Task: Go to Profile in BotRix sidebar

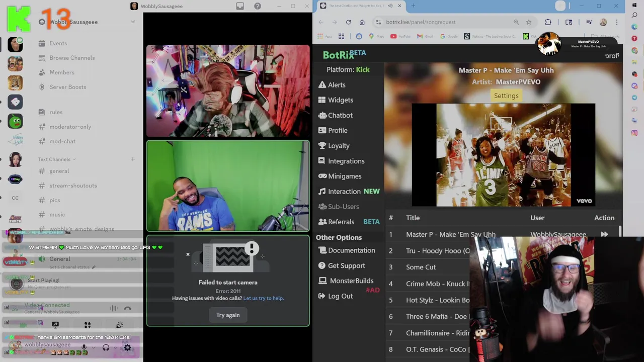Action: click(x=333, y=130)
